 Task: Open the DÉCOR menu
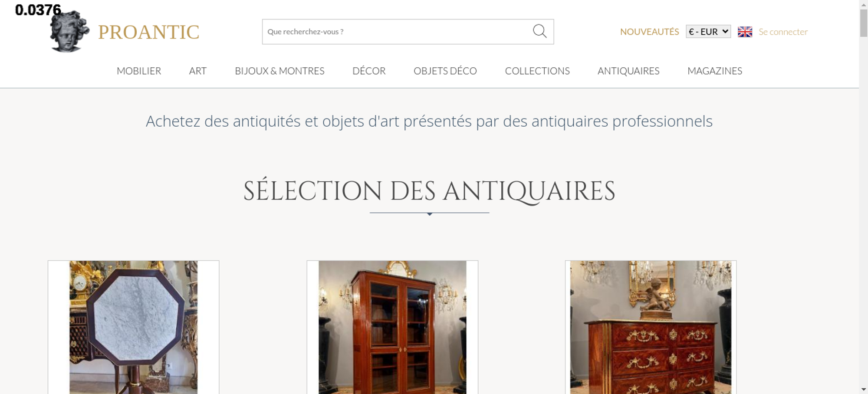(x=369, y=71)
